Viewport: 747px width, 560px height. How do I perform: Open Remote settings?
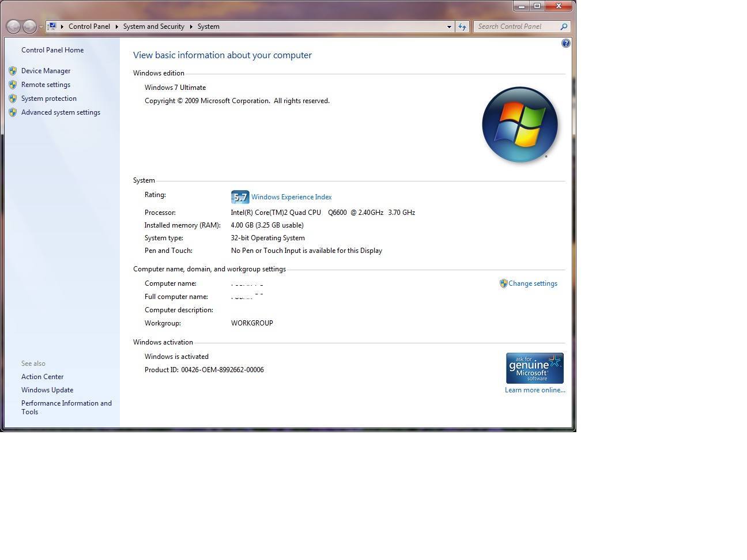[46, 85]
